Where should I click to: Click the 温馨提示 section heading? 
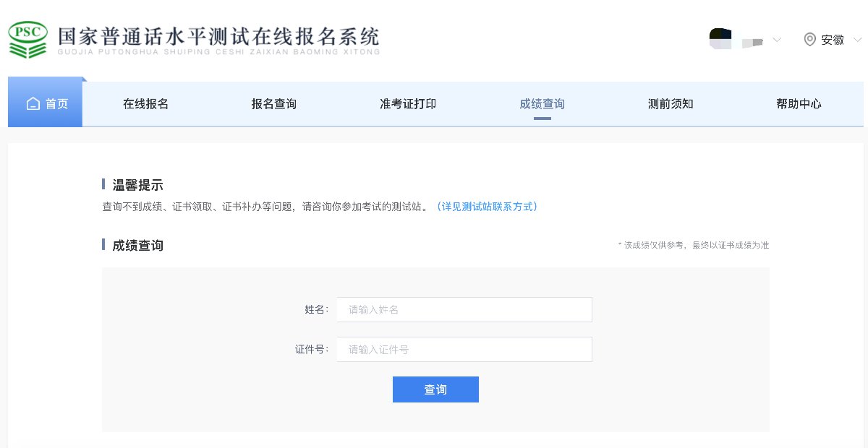pos(137,185)
